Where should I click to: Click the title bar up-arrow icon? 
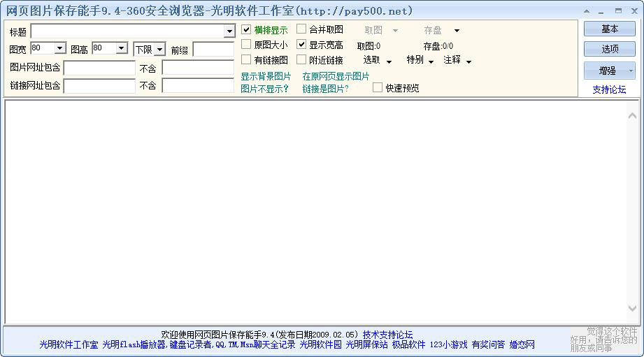pos(587,11)
